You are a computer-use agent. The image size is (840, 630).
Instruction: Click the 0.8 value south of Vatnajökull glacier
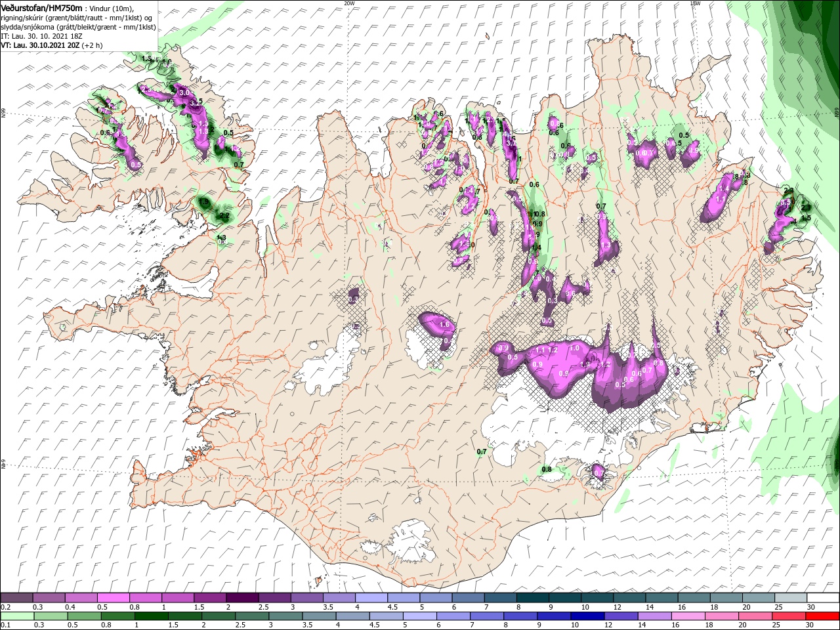point(546,469)
